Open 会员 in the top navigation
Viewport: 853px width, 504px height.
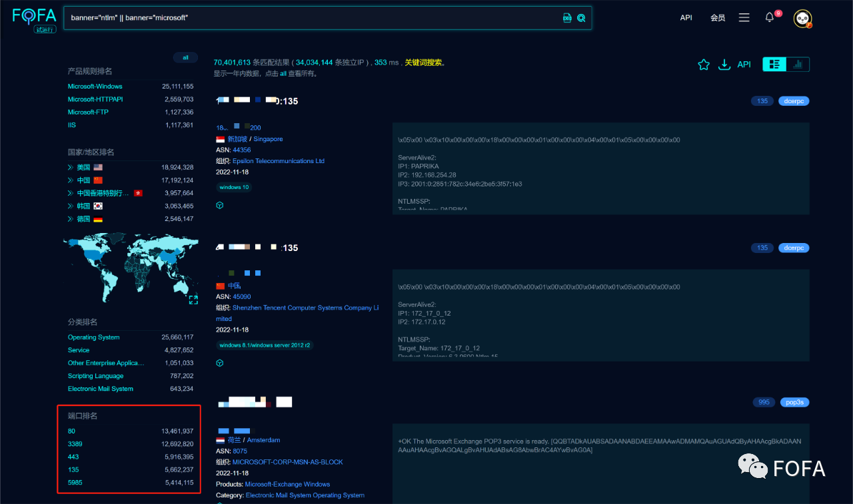[718, 18]
